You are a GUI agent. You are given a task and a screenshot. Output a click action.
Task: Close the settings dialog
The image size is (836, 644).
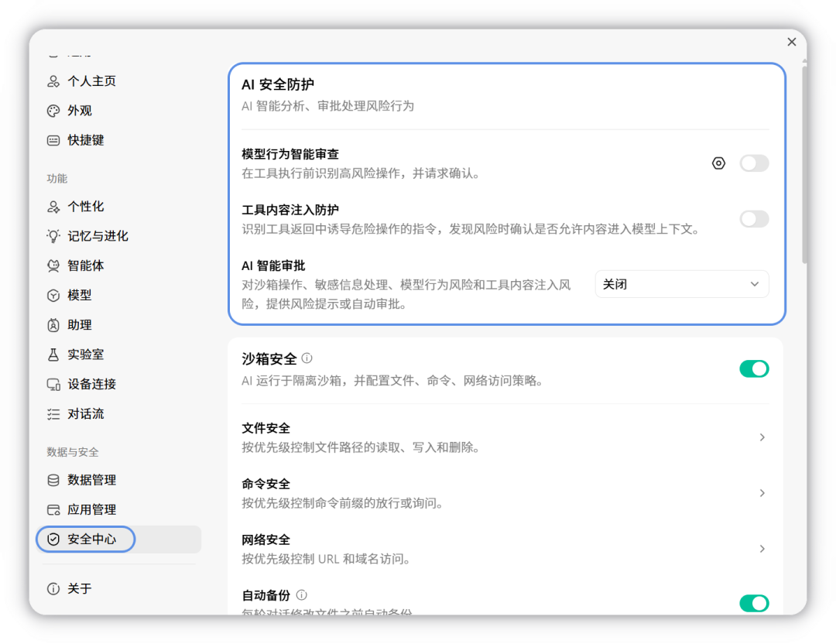(792, 42)
